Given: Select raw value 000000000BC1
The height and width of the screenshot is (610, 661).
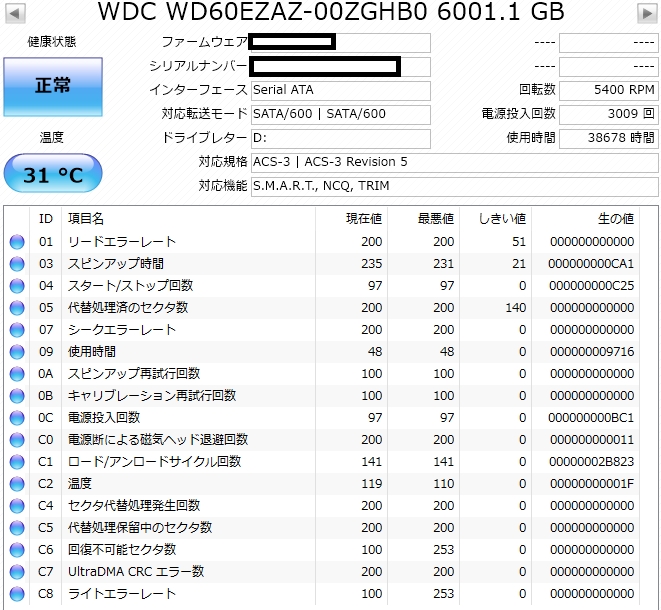Looking at the screenshot, I should pyautogui.click(x=591, y=418).
